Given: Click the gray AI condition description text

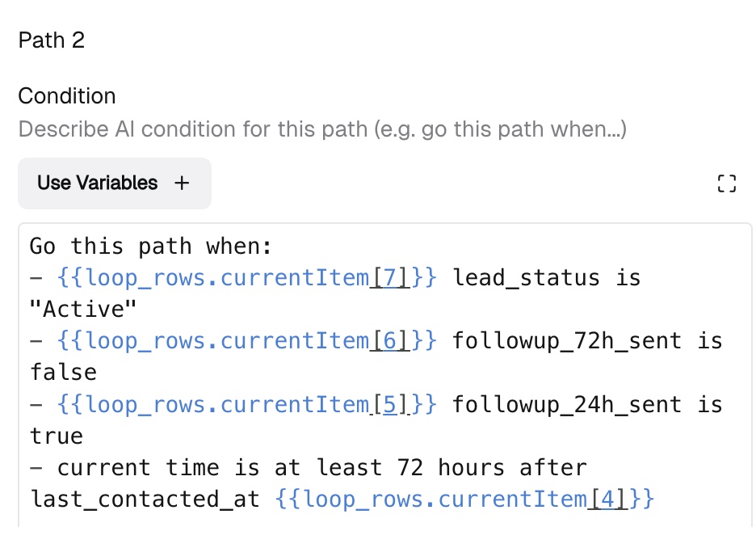Looking at the screenshot, I should click(322, 129).
